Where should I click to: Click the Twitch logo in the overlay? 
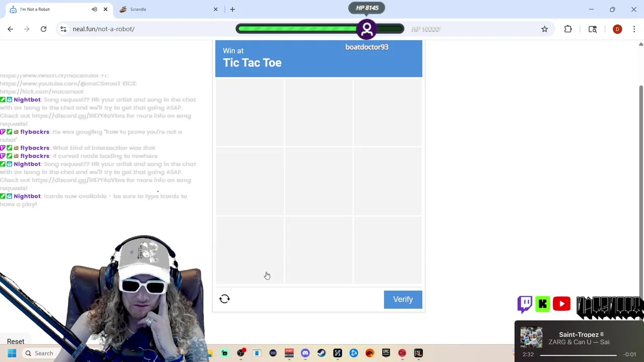point(525,304)
